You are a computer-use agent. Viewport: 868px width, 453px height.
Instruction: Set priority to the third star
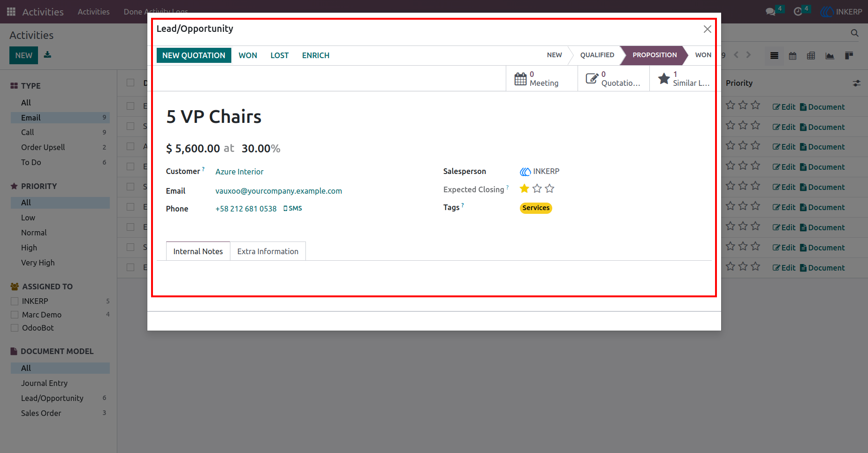coord(549,189)
